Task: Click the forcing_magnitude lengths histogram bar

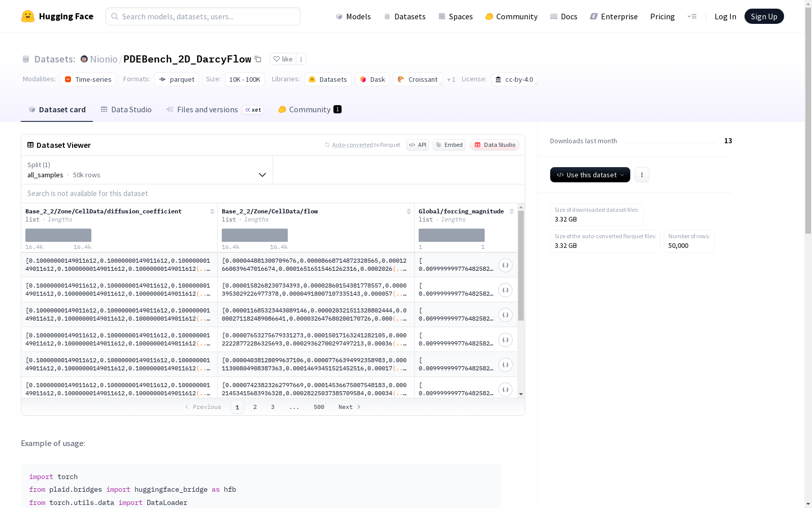Action: [452, 235]
